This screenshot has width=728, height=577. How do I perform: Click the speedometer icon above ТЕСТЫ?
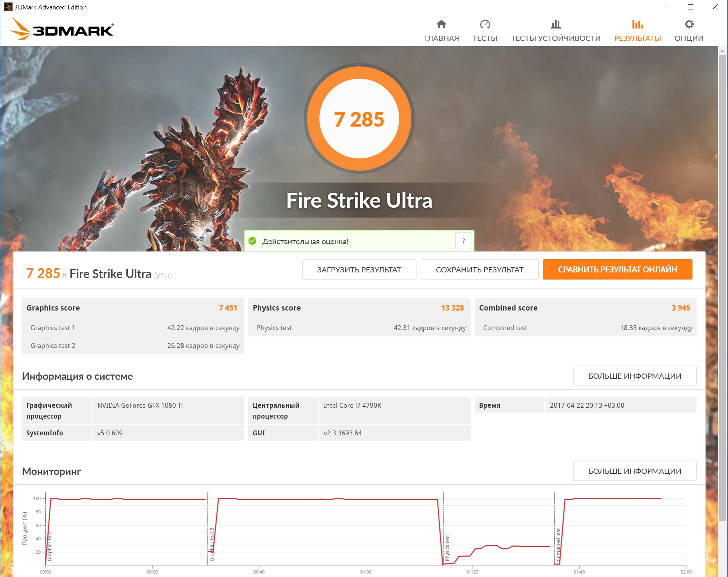tap(485, 24)
